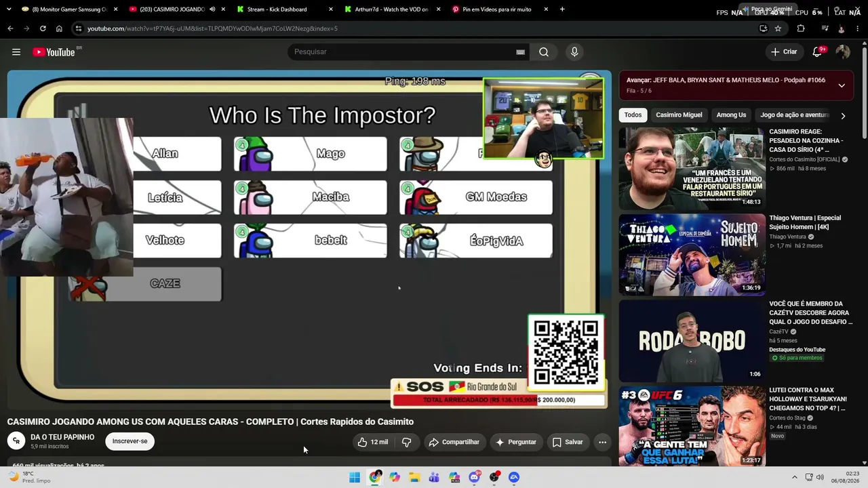868x488 pixels.
Task: Open the Roda Bobo CazéTV thumbnail
Action: (691, 341)
